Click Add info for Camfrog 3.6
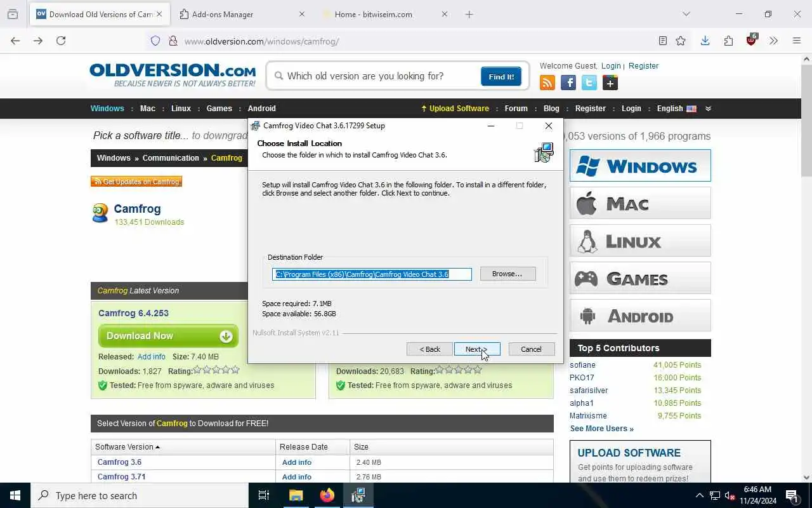The height and width of the screenshot is (508, 812). tap(297, 462)
